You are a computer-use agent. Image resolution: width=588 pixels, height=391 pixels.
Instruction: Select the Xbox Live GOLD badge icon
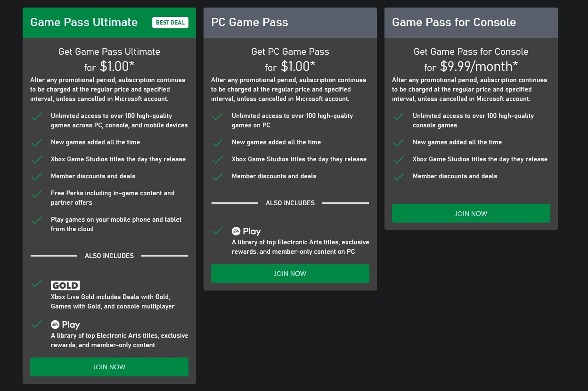pyautogui.click(x=65, y=285)
